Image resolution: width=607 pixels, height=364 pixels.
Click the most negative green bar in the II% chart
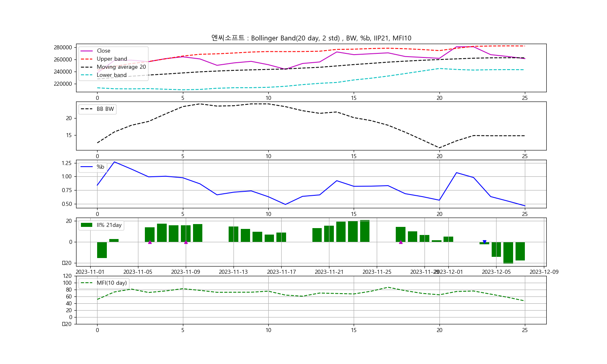(x=508, y=253)
